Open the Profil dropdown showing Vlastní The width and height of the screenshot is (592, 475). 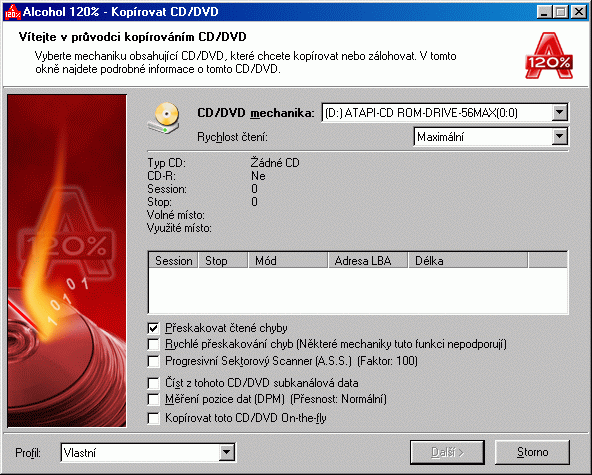[x=226, y=452]
